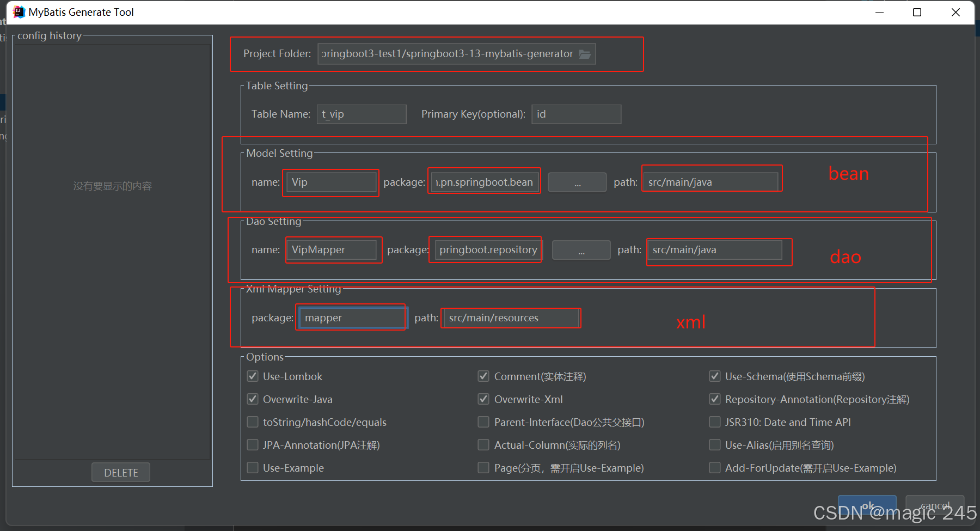
Task: Maximize the MyBatis Generate Tool window
Action: [917, 12]
